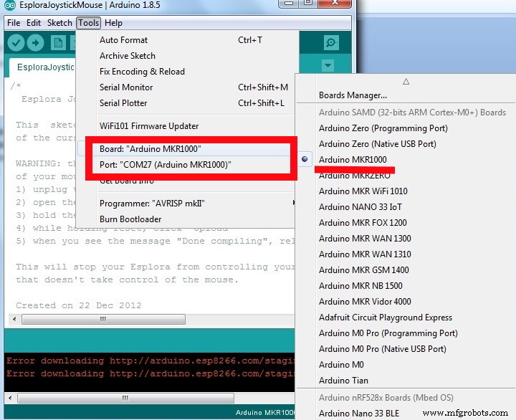Click the Verify checkmark icon
Viewport: 516px width, 420px height.
pos(16,43)
